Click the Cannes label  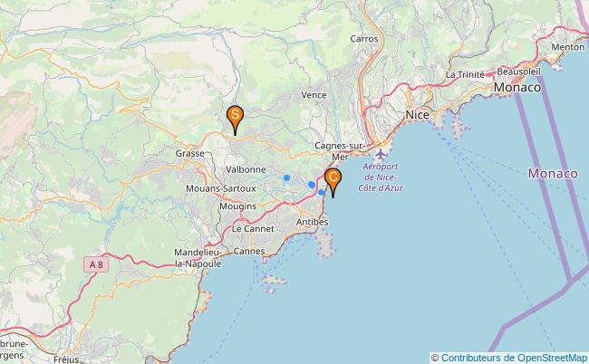pyautogui.click(x=249, y=251)
